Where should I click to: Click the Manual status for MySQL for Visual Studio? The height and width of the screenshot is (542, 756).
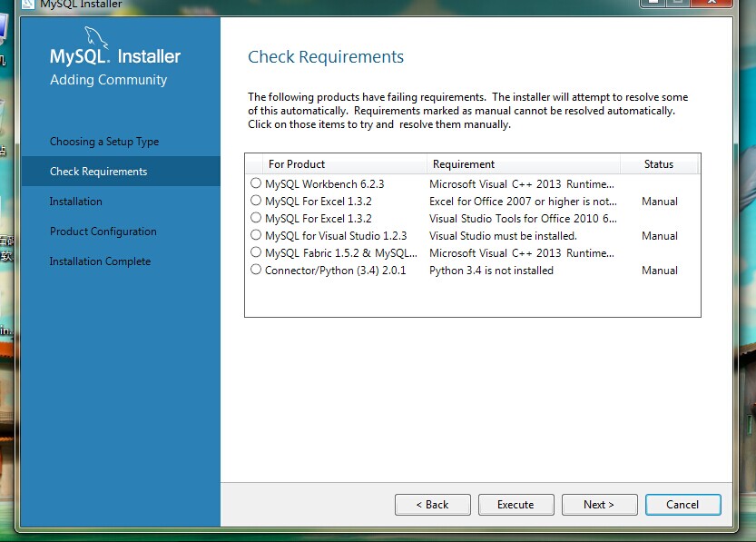660,236
